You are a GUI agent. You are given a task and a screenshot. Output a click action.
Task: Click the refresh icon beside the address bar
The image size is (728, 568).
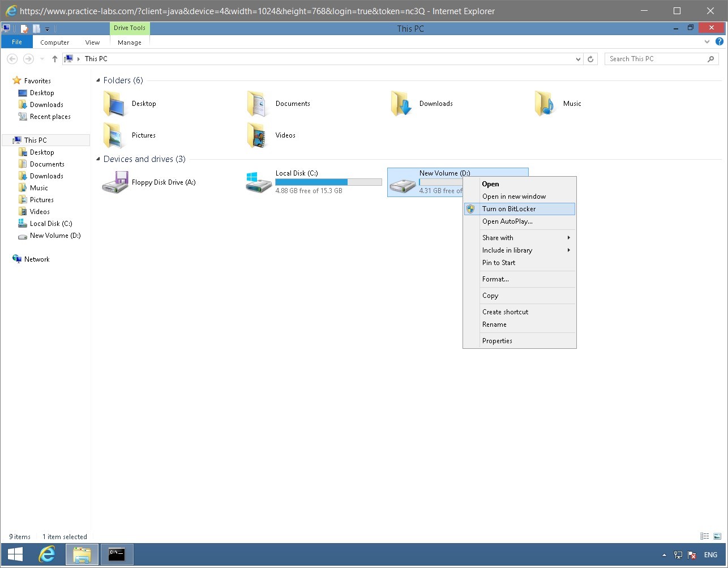(590, 58)
